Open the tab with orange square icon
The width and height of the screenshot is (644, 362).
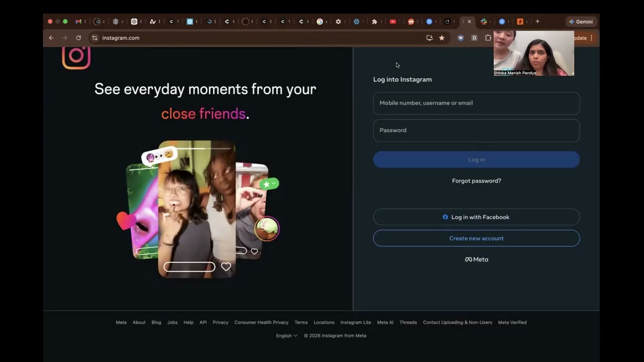[520, 22]
